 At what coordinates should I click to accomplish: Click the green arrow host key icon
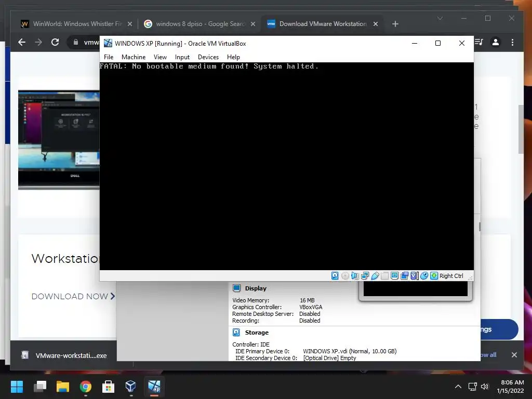click(x=434, y=276)
